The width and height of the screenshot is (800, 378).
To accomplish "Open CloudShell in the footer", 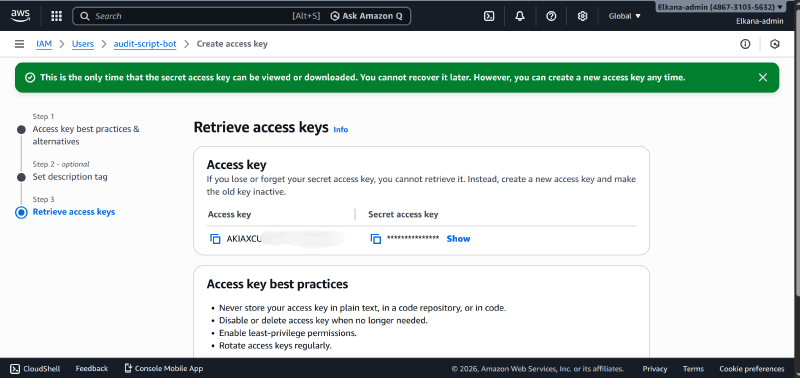I will click(x=35, y=368).
